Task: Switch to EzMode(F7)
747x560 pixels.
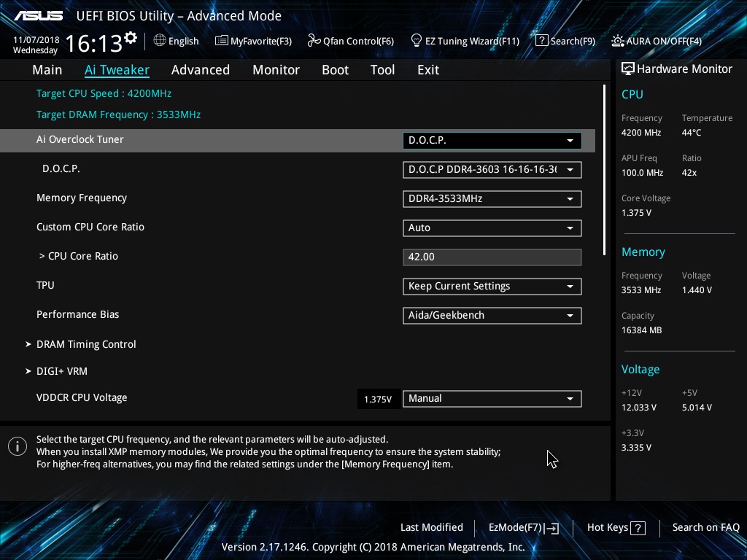Action: coord(524,528)
